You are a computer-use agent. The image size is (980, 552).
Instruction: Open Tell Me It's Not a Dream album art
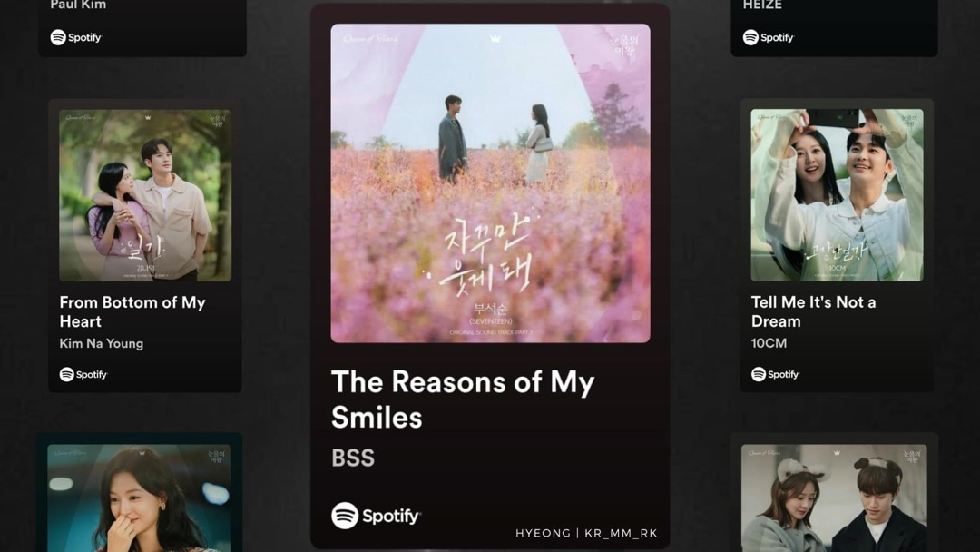click(837, 195)
